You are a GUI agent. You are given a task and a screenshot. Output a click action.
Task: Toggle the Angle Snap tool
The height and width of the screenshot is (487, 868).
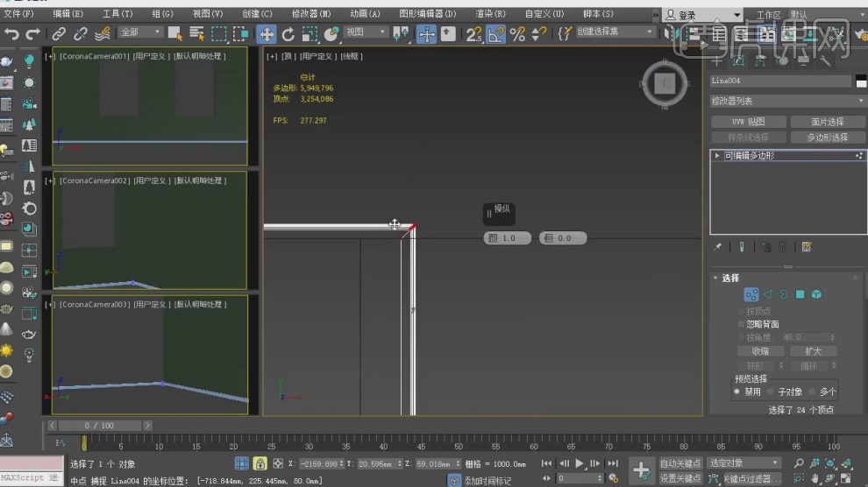(496, 34)
